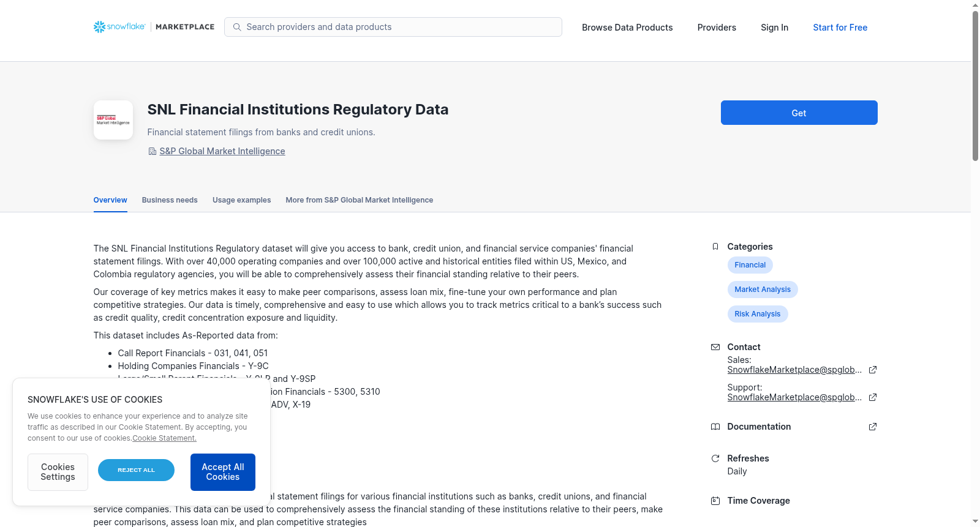The width and height of the screenshot is (980, 527).
Task: Click the Snowflake logo
Action: [x=119, y=27]
